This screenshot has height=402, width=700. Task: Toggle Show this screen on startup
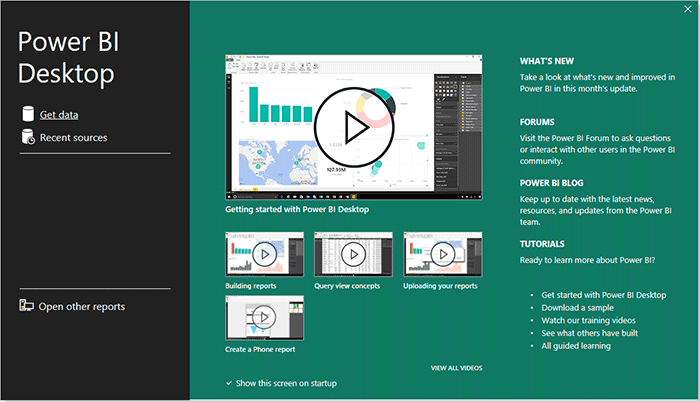(x=231, y=383)
